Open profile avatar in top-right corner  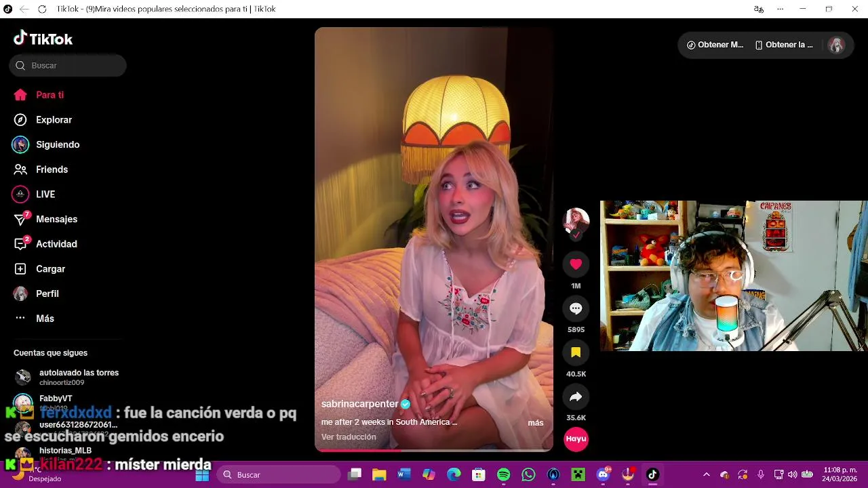pyautogui.click(x=836, y=45)
